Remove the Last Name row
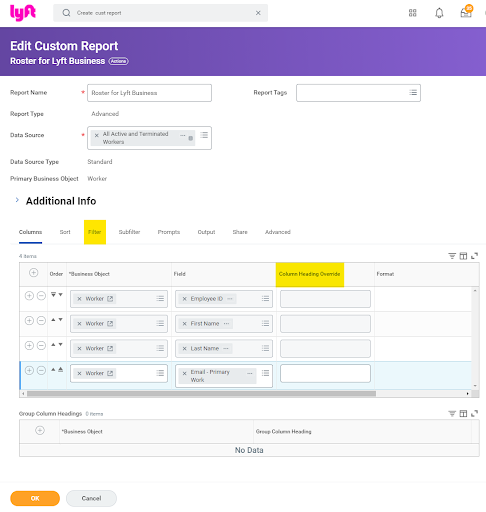Viewport: 486px width, 512px height. (x=41, y=346)
